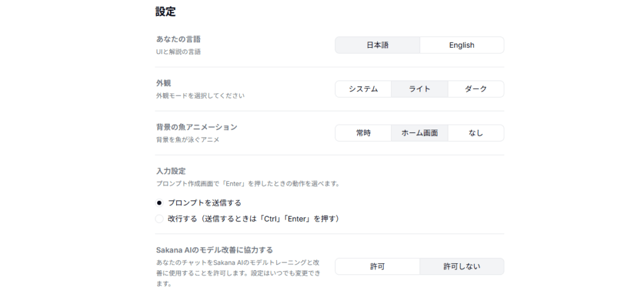Image resolution: width=644 pixels, height=294 pixels.
Task: Choose 許可しない for model training
Action: tap(462, 266)
